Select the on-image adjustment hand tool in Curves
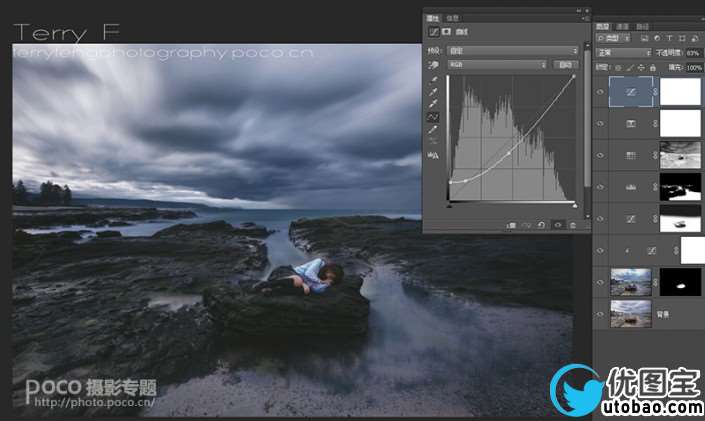This screenshot has width=705, height=421. tap(433, 65)
